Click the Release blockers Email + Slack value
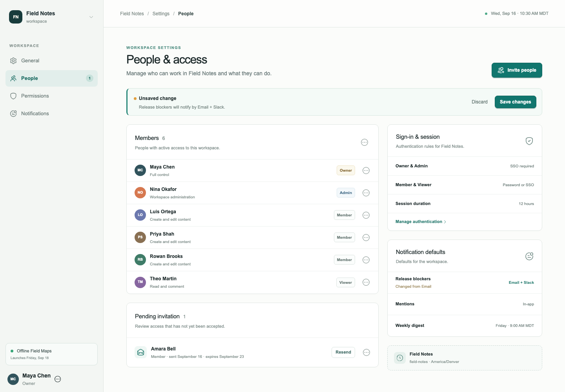565x392 pixels. [521, 283]
